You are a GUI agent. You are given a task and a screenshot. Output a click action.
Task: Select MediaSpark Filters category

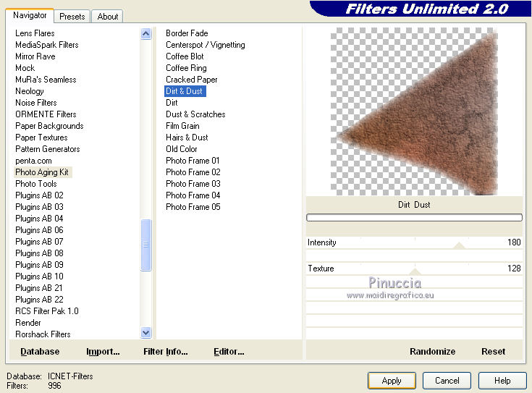point(47,44)
